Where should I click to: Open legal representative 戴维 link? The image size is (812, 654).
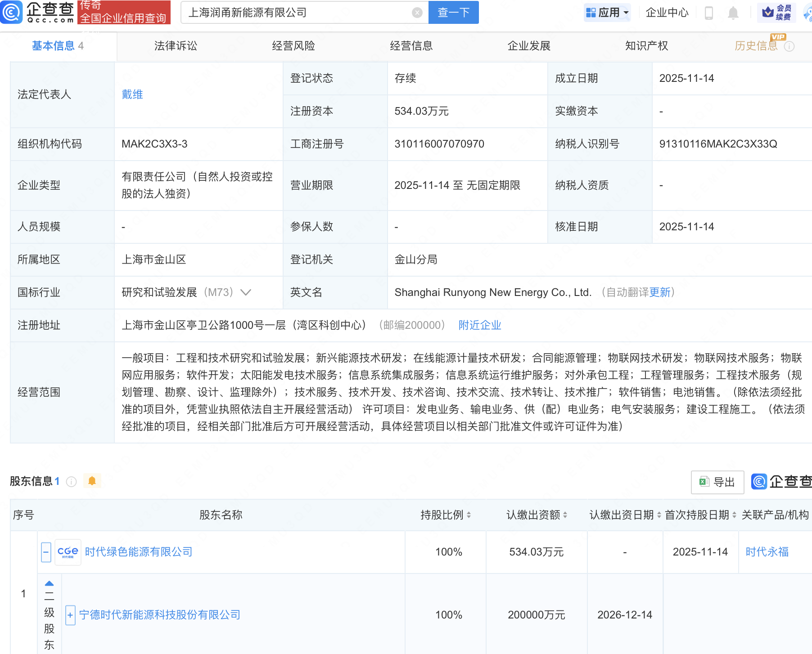132,94
